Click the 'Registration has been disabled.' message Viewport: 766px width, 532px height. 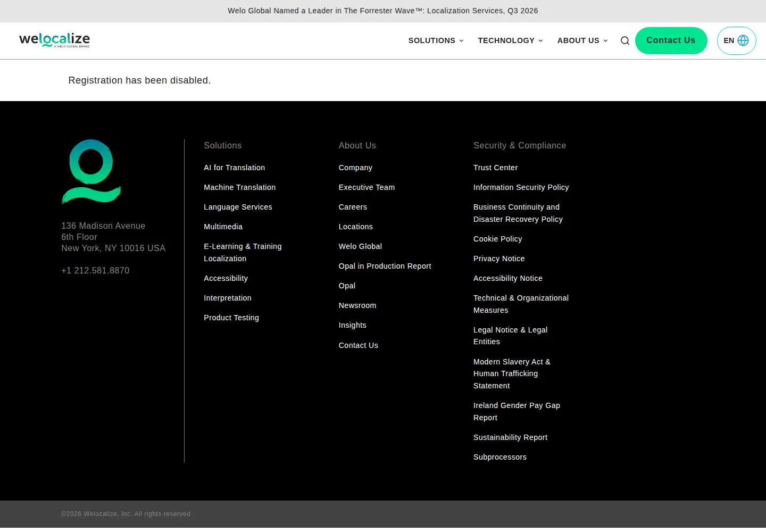coord(139,80)
